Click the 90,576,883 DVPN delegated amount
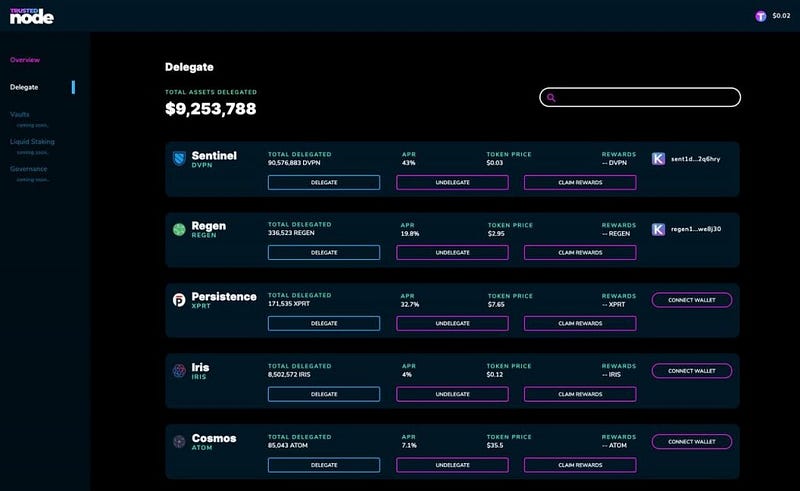 pos(294,163)
